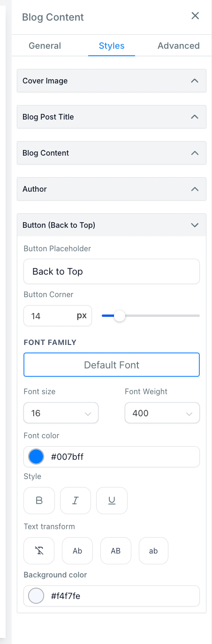Expand the Author section
This screenshot has width=212, height=644.
(x=112, y=189)
